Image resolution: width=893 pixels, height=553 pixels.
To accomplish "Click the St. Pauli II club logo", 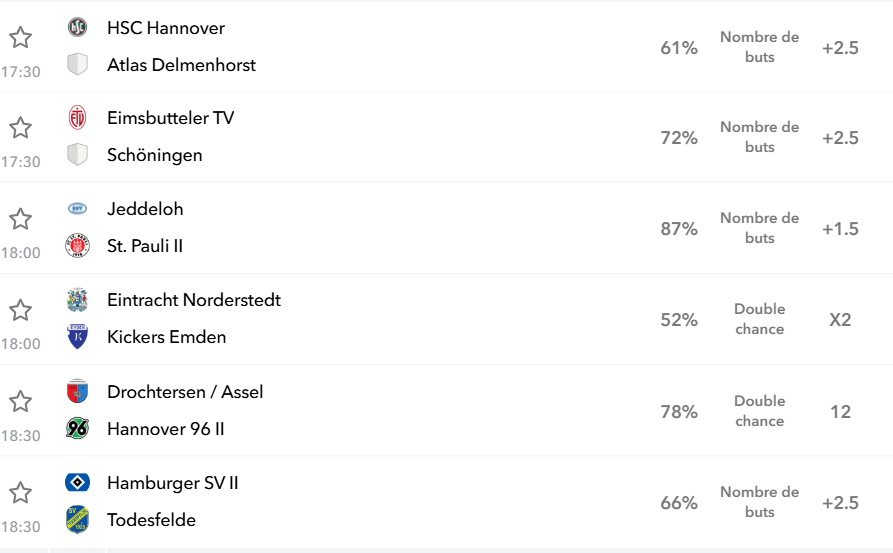I will coord(77,245).
